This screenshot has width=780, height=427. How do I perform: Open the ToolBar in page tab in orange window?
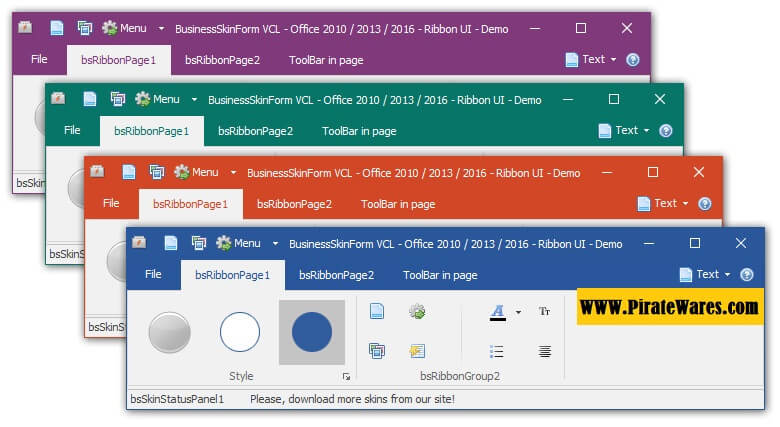(x=397, y=204)
